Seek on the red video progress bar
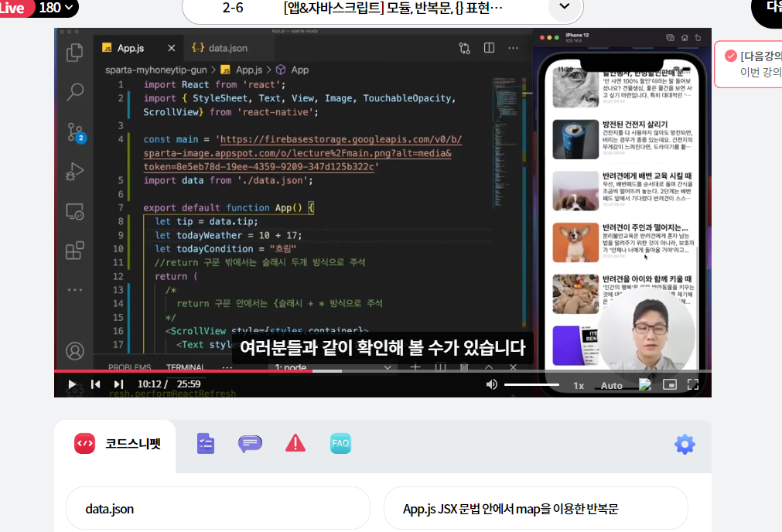The image size is (782, 532). [383, 371]
